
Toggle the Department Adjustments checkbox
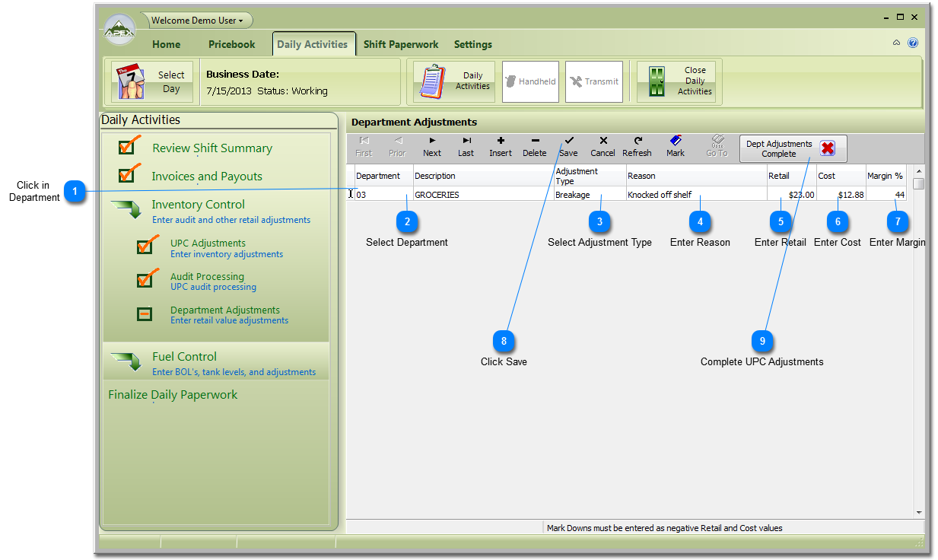pyautogui.click(x=145, y=313)
